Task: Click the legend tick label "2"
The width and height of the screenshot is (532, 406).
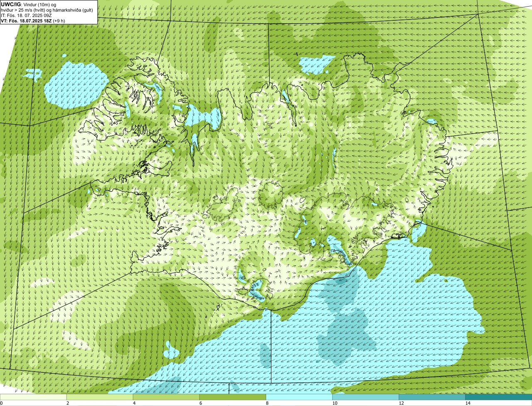Action: [67, 403]
